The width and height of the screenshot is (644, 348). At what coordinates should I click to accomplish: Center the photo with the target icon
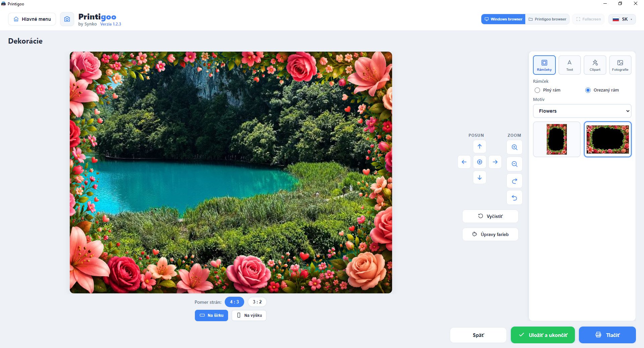pyautogui.click(x=480, y=162)
